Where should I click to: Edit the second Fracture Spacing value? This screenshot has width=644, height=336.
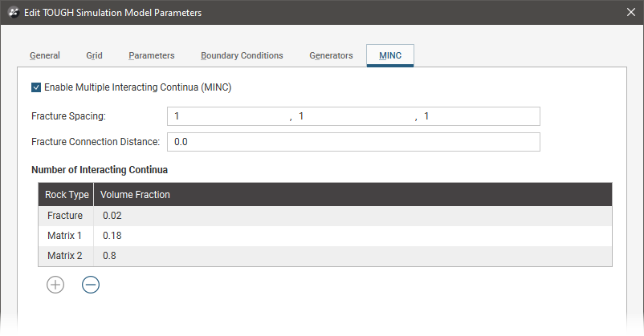coord(354,116)
